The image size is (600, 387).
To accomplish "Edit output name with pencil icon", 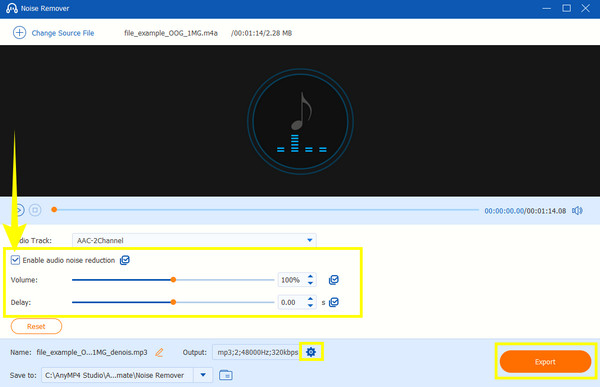I will [159, 352].
